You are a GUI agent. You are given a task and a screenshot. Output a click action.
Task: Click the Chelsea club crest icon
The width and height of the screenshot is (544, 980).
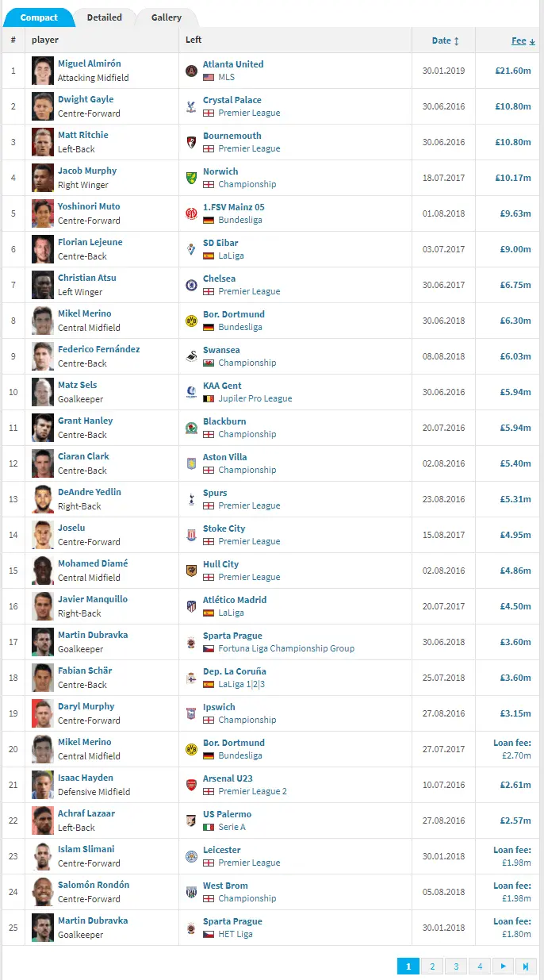tap(190, 285)
